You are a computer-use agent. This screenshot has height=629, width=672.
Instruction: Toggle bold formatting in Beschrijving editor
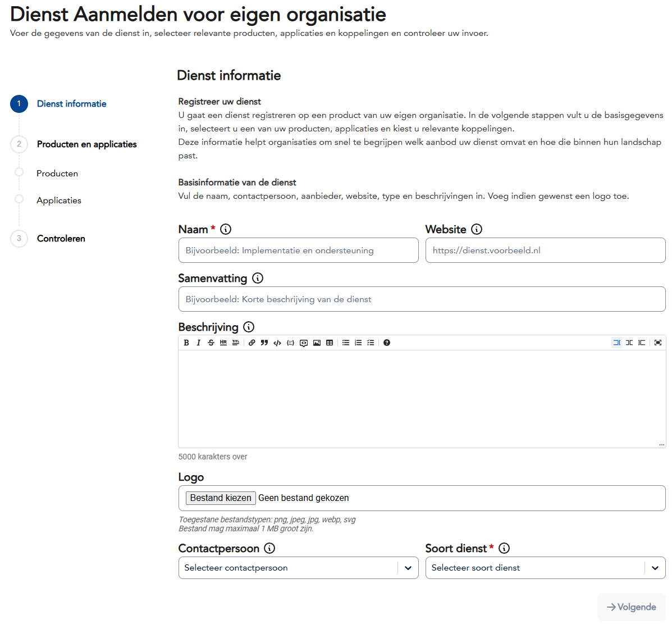186,343
